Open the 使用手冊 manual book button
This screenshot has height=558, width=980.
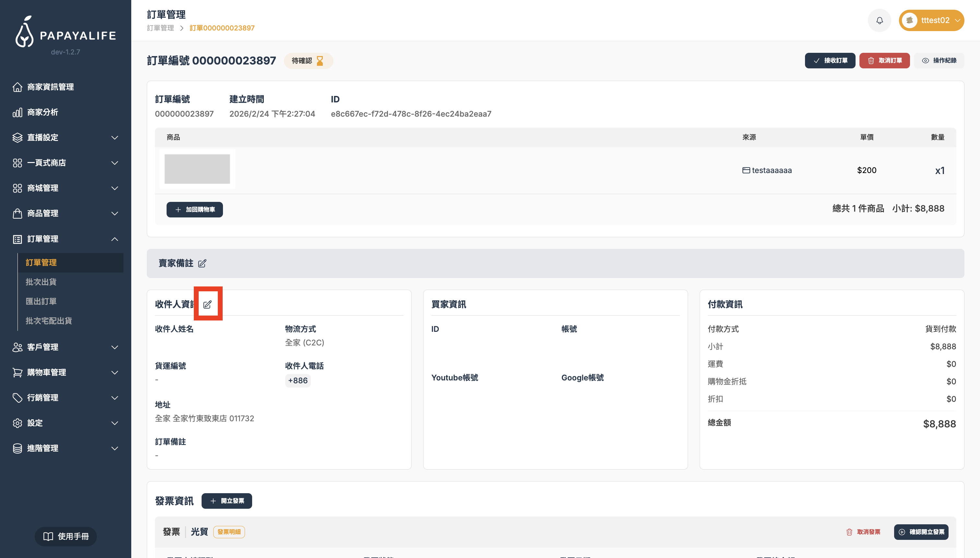point(65,536)
